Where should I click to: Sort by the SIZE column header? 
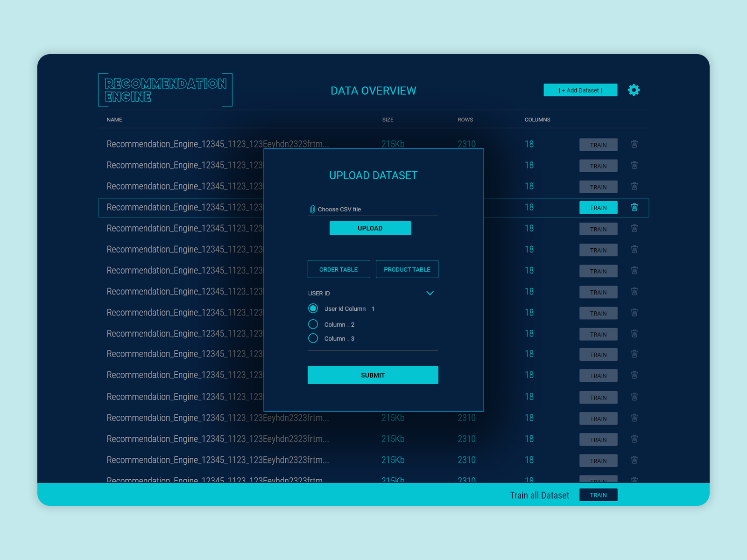[x=388, y=120]
